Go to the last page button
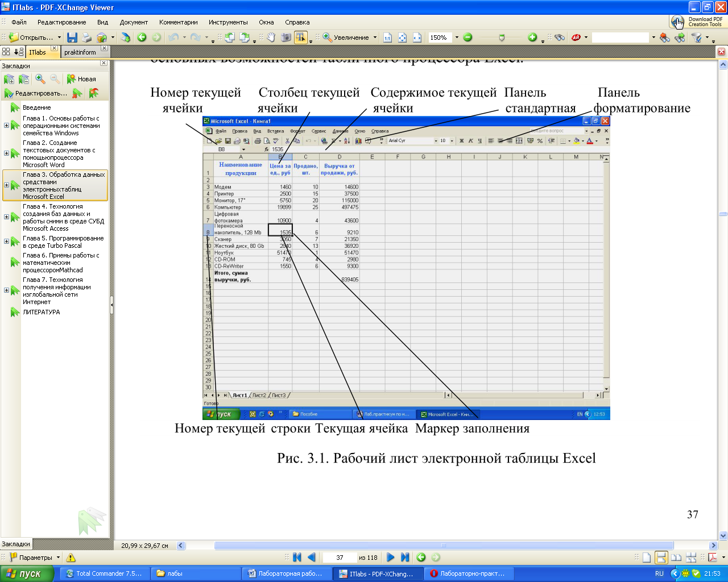 pos(405,558)
